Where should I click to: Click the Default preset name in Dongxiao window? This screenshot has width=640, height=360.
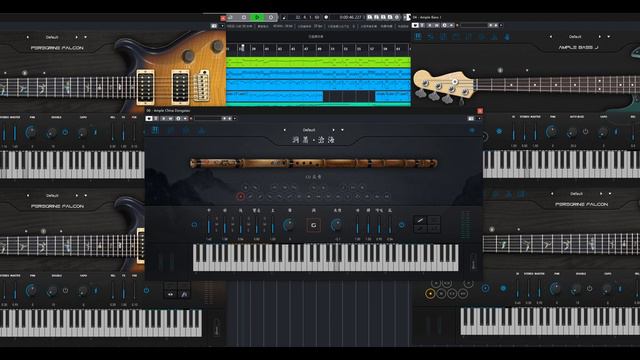click(x=309, y=130)
